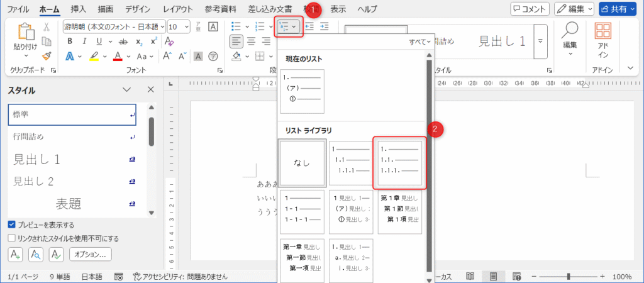The width and height of the screenshot is (644, 283).
Task: Click the Cut scissors icon
Action: [x=47, y=27]
